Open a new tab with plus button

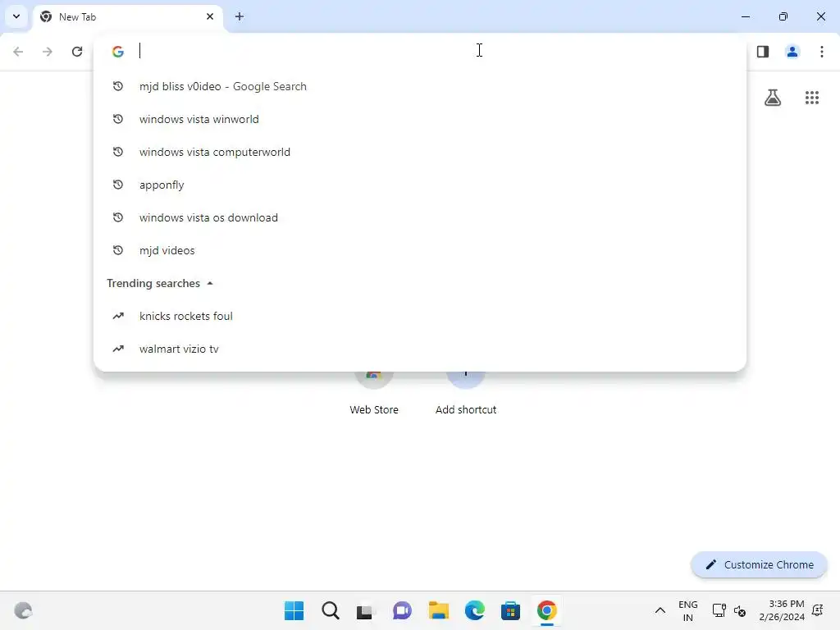pos(240,16)
